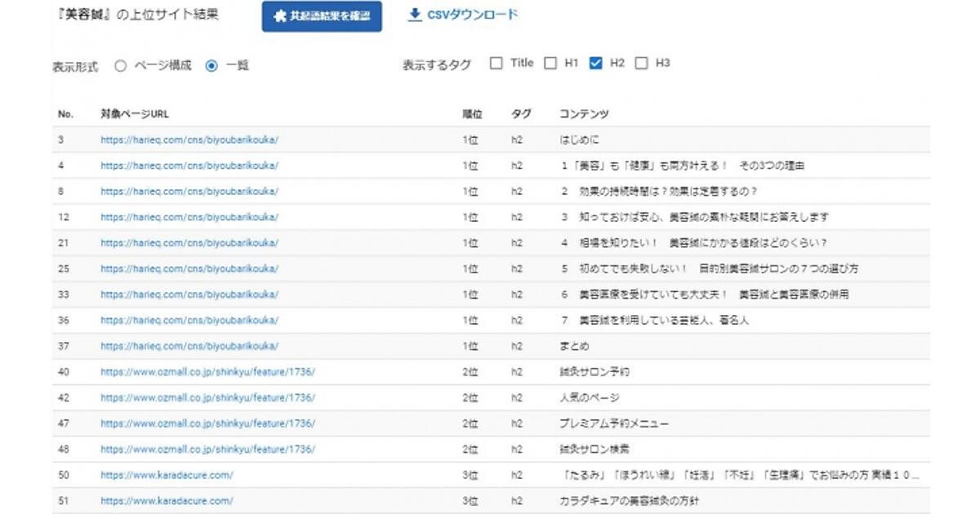The height and width of the screenshot is (514, 980).
Task: Click the 対象ページURL column header
Action: point(135,114)
